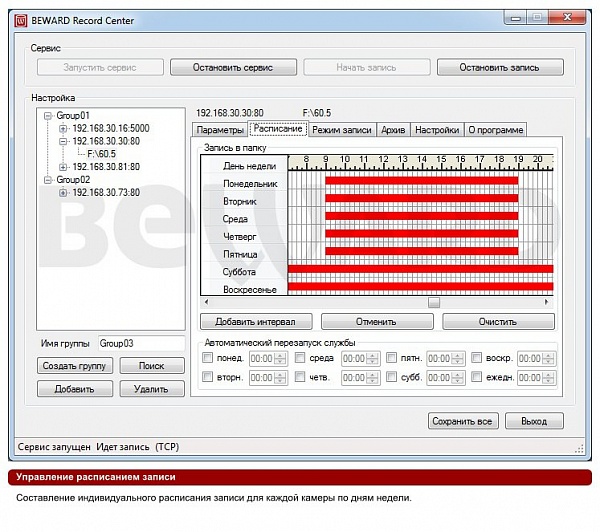Click the schedule scrollbar left arrow
The width and height of the screenshot is (600, 532).
pyautogui.click(x=206, y=302)
